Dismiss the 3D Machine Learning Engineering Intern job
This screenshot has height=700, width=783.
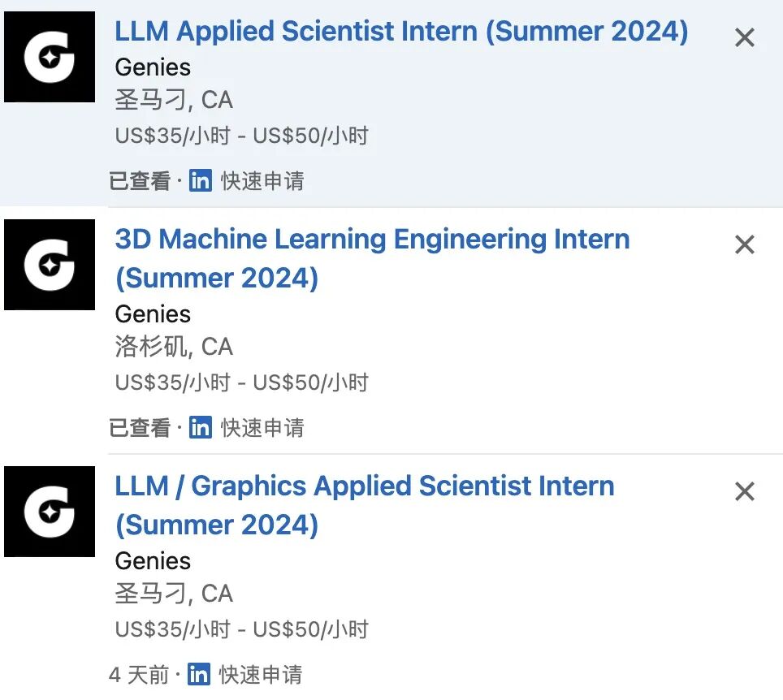click(744, 244)
